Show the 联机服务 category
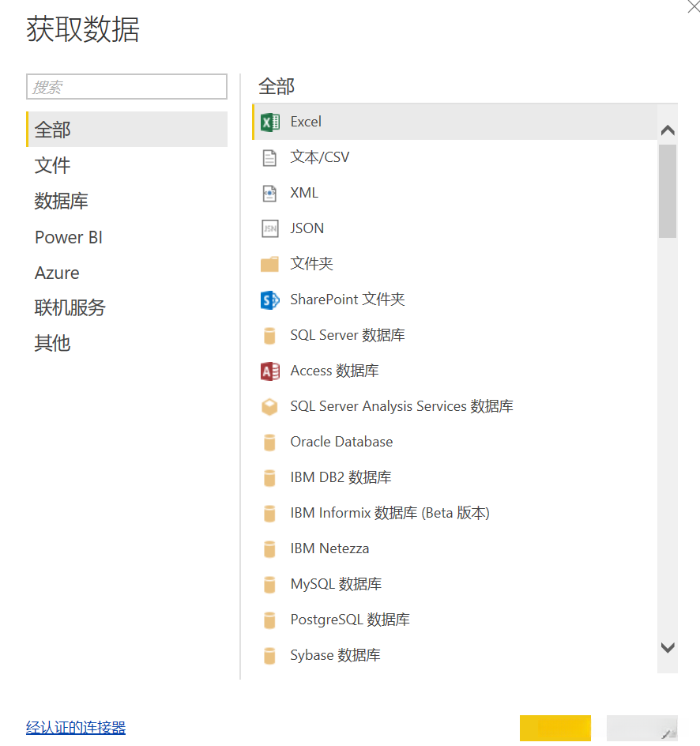Viewport: 700px width, 746px height. click(x=70, y=308)
